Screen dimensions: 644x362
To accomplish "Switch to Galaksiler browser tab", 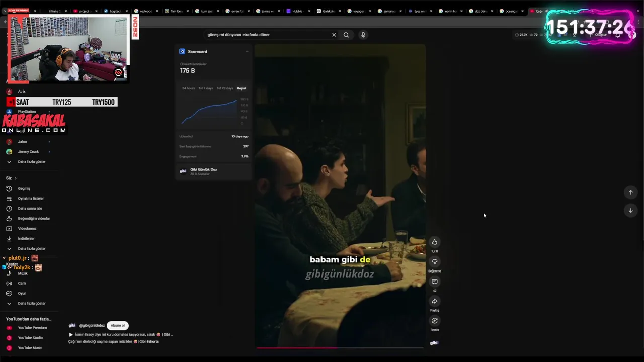I will (x=328, y=11).
